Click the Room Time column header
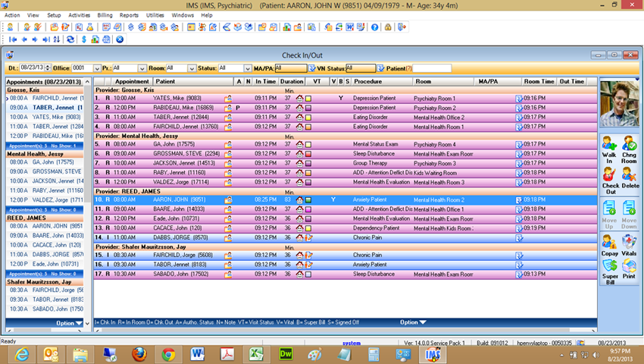 [x=539, y=81]
